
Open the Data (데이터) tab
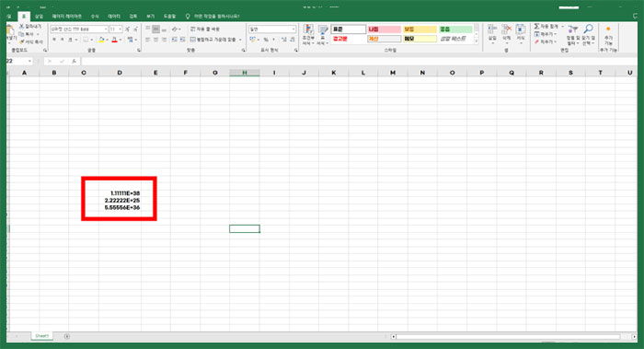coord(114,17)
